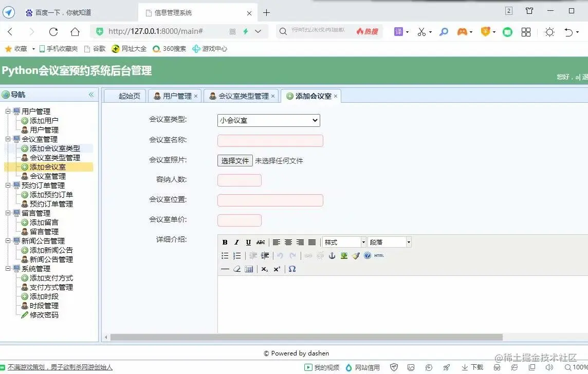Viewport: 588px width, 374px height.
Task: Collapse the 导航 panel with the double chevron
Action: click(x=91, y=95)
